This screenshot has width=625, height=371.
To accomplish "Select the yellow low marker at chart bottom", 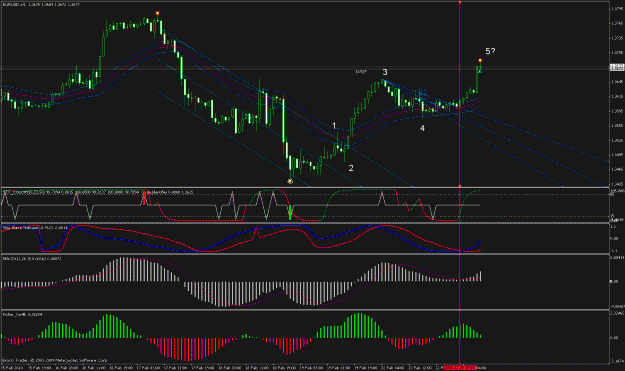I will [290, 181].
